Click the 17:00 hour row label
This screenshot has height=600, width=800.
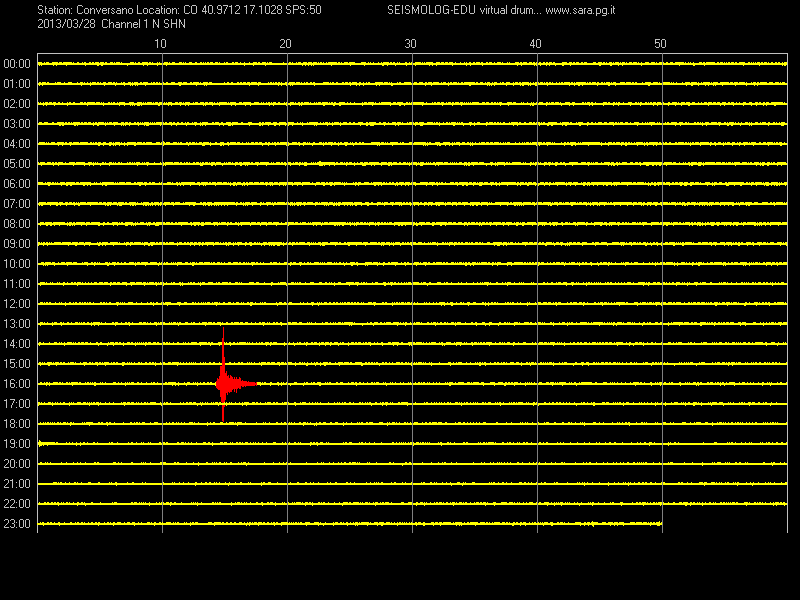(17, 404)
